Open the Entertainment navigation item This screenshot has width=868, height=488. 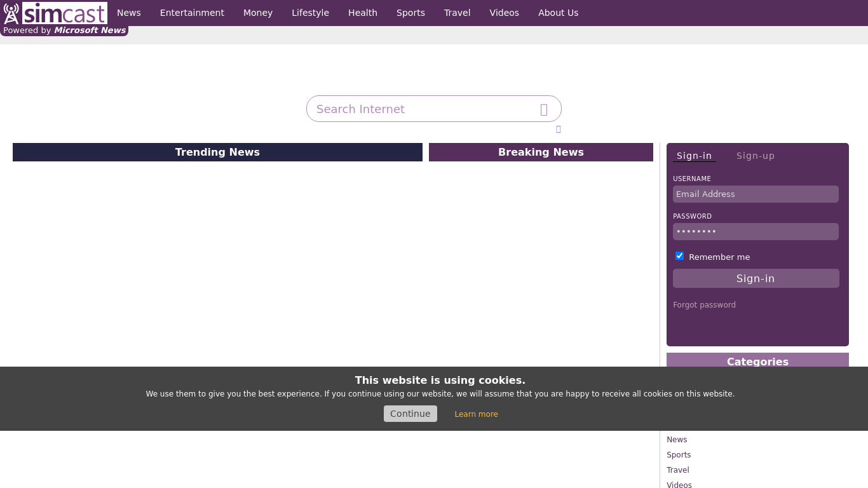[192, 13]
